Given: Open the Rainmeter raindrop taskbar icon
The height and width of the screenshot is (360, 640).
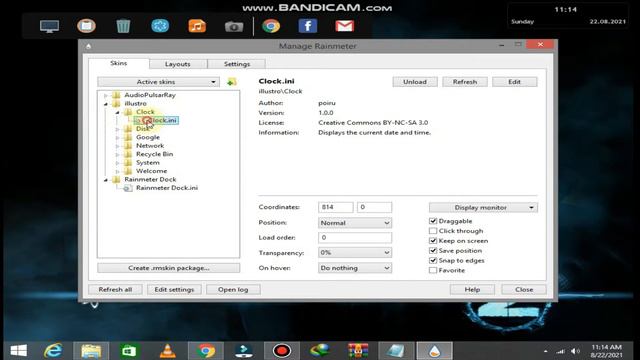Looking at the screenshot, I should tap(434, 351).
